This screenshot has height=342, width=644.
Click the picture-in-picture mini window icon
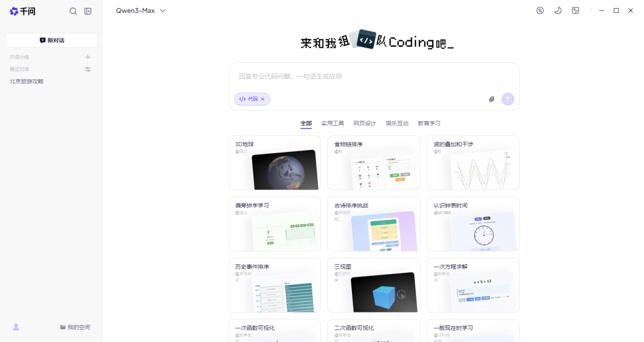pos(575,10)
